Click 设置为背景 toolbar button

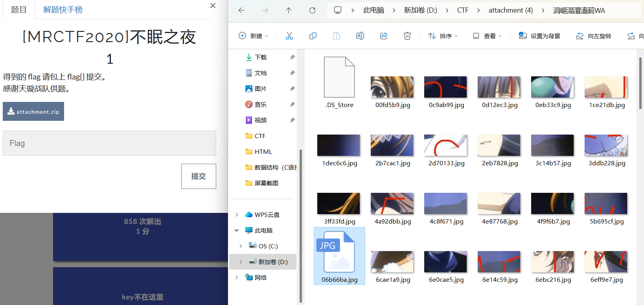click(x=539, y=36)
